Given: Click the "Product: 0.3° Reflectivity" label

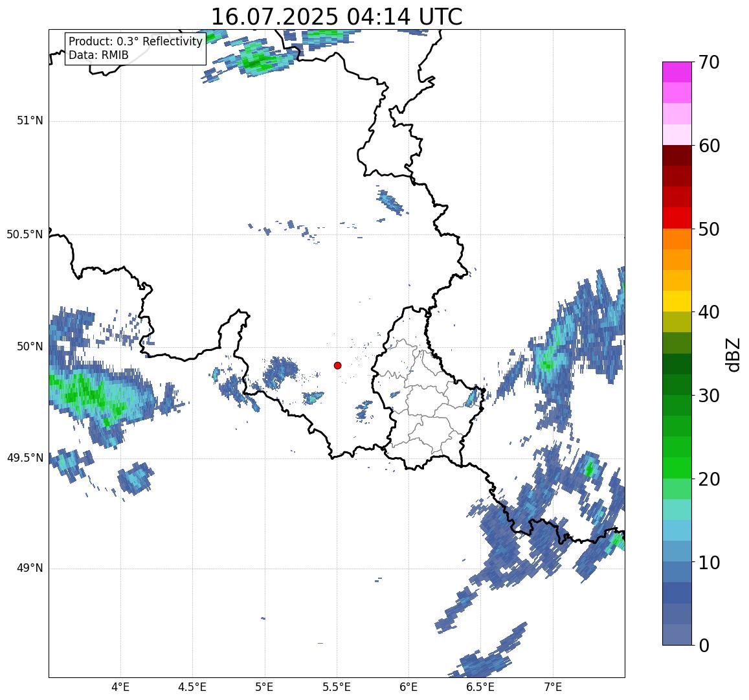Looking at the screenshot, I should tap(136, 41).
